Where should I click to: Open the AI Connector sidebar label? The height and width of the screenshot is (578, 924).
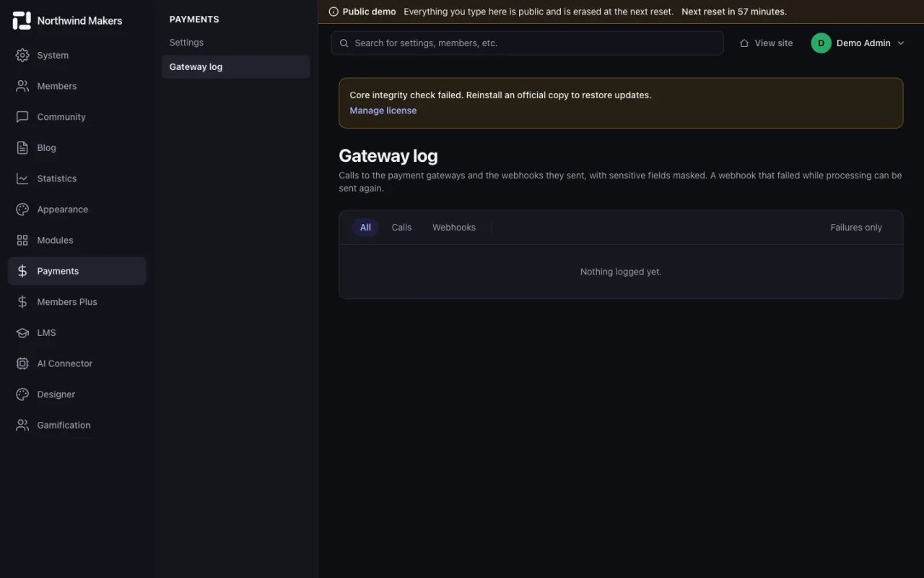click(65, 363)
